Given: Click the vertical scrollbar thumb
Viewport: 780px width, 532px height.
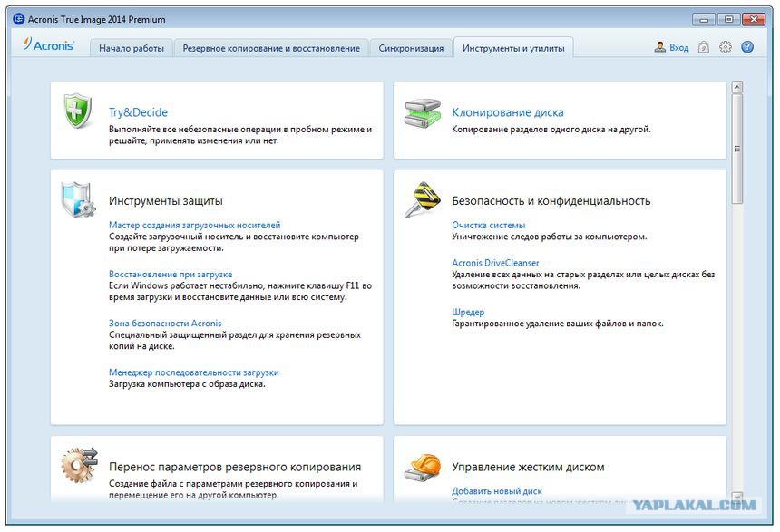Looking at the screenshot, I should coord(737,148).
